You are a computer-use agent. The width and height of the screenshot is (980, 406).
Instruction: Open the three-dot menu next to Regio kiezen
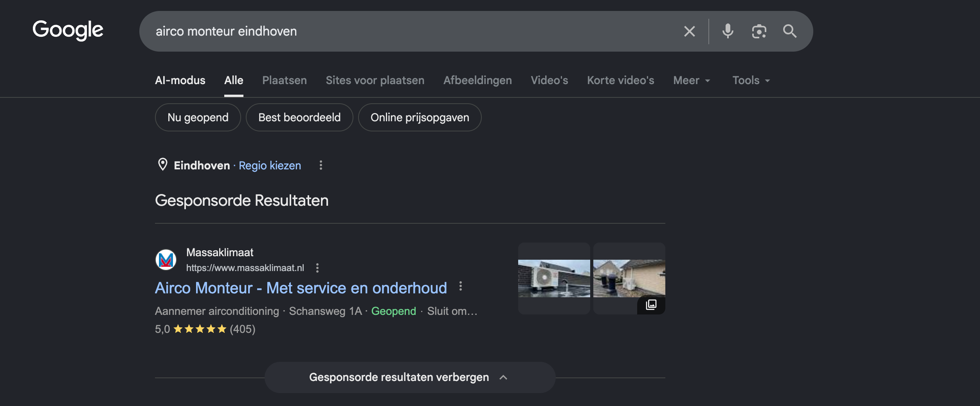[x=321, y=165]
